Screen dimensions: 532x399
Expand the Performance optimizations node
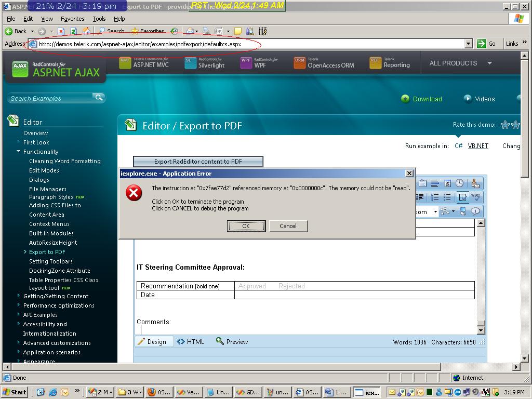click(18, 305)
